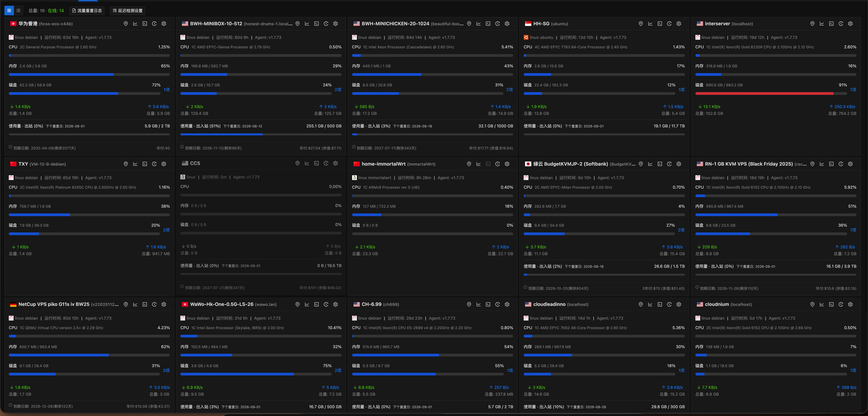Switch to grid card view

[9, 11]
